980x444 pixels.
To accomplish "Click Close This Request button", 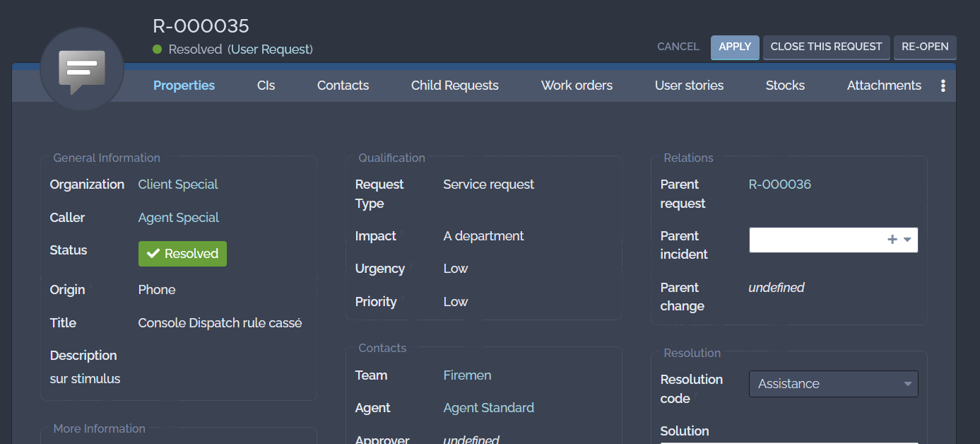I will point(826,47).
